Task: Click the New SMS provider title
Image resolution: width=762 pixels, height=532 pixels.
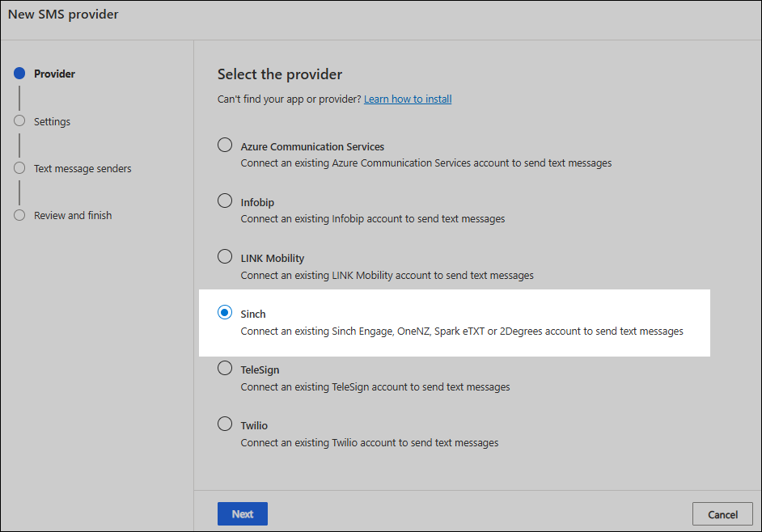Action: [63, 15]
